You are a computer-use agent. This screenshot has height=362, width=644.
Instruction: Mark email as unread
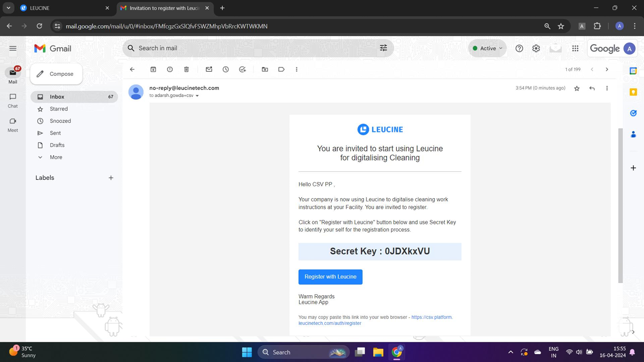(x=209, y=69)
